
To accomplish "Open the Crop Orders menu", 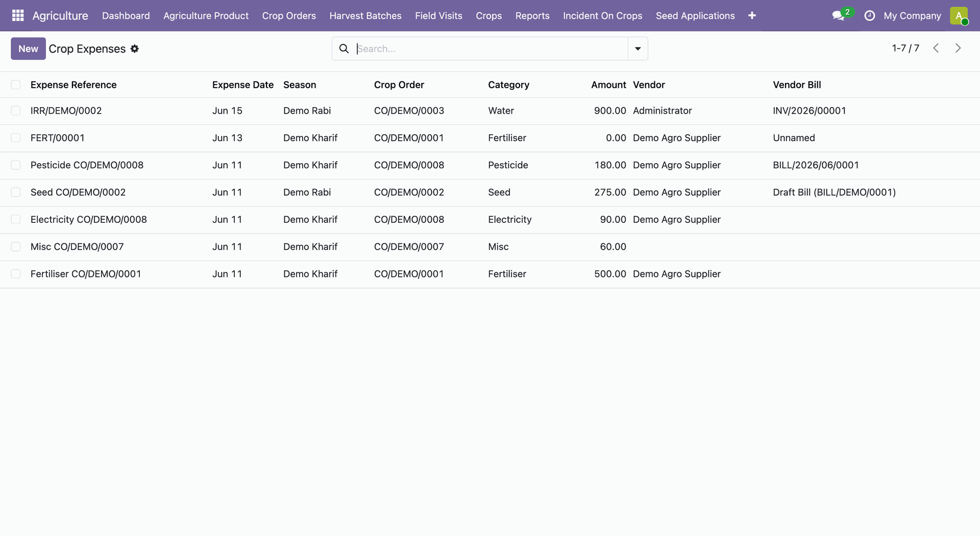I will [289, 16].
